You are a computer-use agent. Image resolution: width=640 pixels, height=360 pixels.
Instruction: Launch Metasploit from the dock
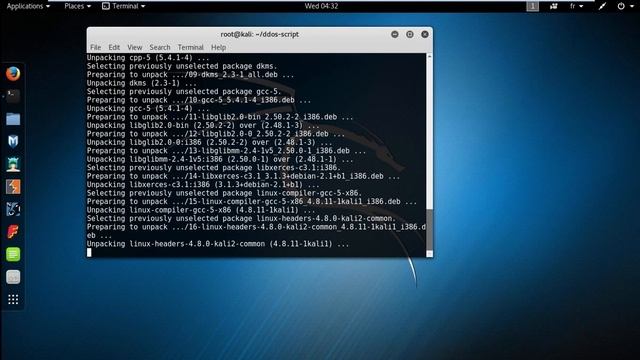point(13,142)
